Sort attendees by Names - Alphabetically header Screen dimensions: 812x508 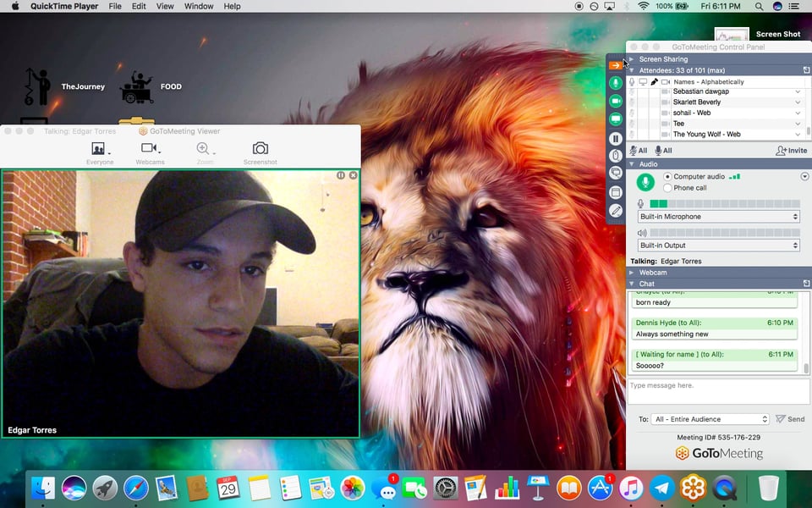click(x=709, y=82)
